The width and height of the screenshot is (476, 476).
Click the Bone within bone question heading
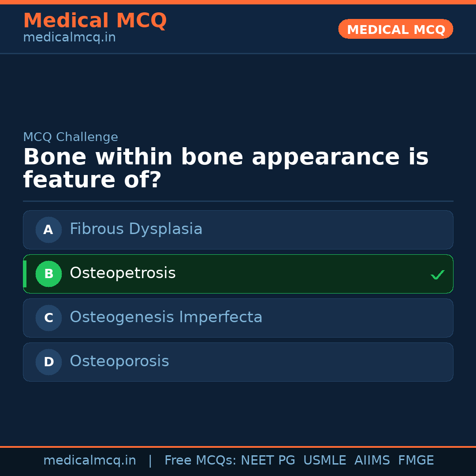pyautogui.click(x=226, y=169)
